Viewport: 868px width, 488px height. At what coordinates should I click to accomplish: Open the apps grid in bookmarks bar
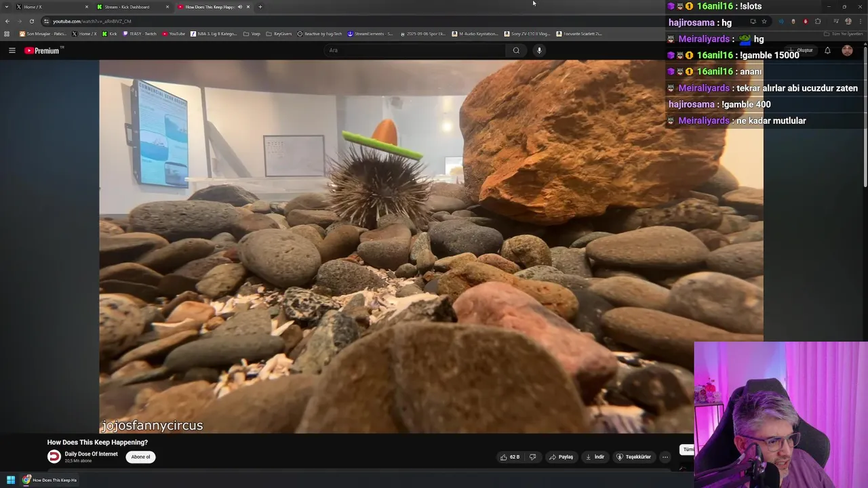7,34
